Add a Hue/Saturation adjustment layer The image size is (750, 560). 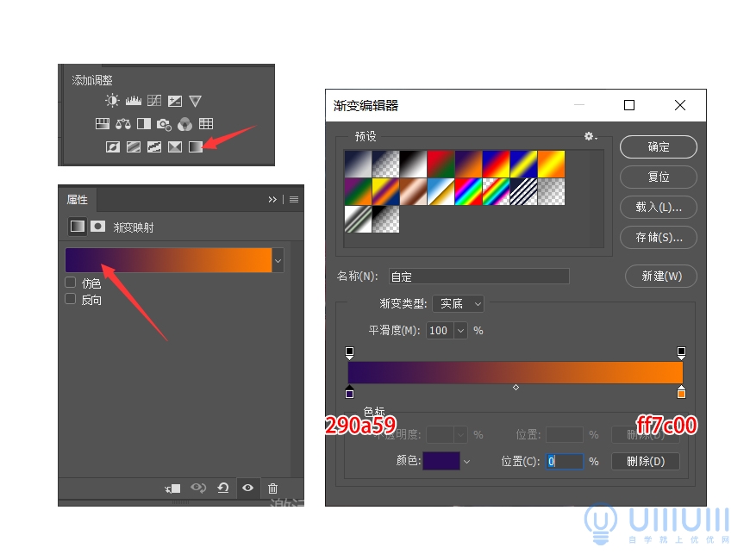[x=103, y=123]
